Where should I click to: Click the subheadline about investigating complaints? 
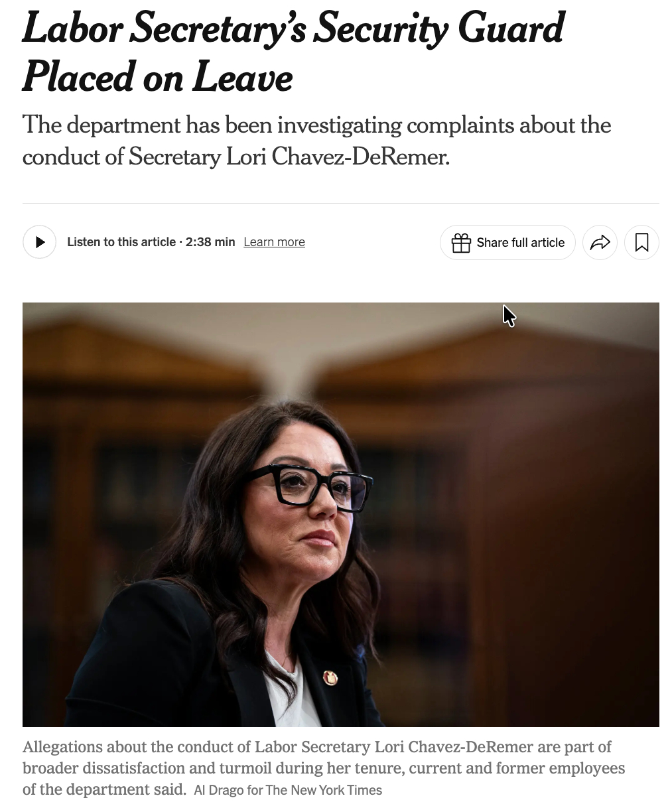coord(316,125)
